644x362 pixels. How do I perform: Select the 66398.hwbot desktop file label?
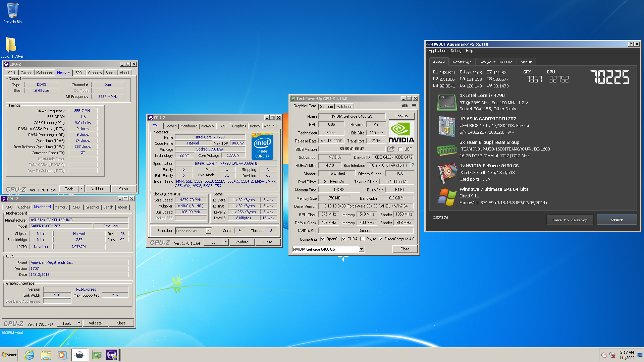12,333
